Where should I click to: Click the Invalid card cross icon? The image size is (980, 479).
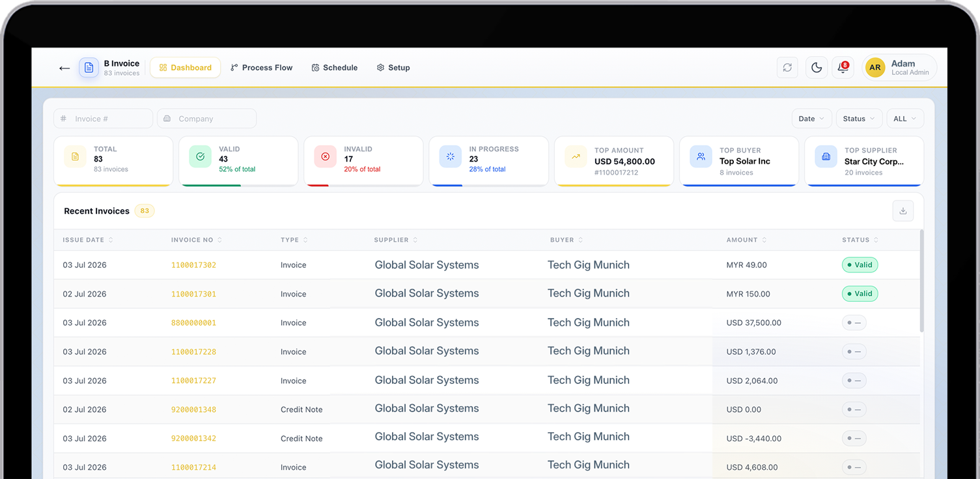point(325,157)
